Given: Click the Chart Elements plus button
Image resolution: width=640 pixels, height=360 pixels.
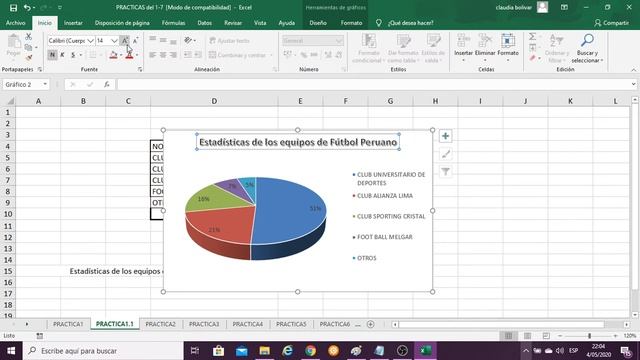Looking at the screenshot, I should [x=445, y=136].
